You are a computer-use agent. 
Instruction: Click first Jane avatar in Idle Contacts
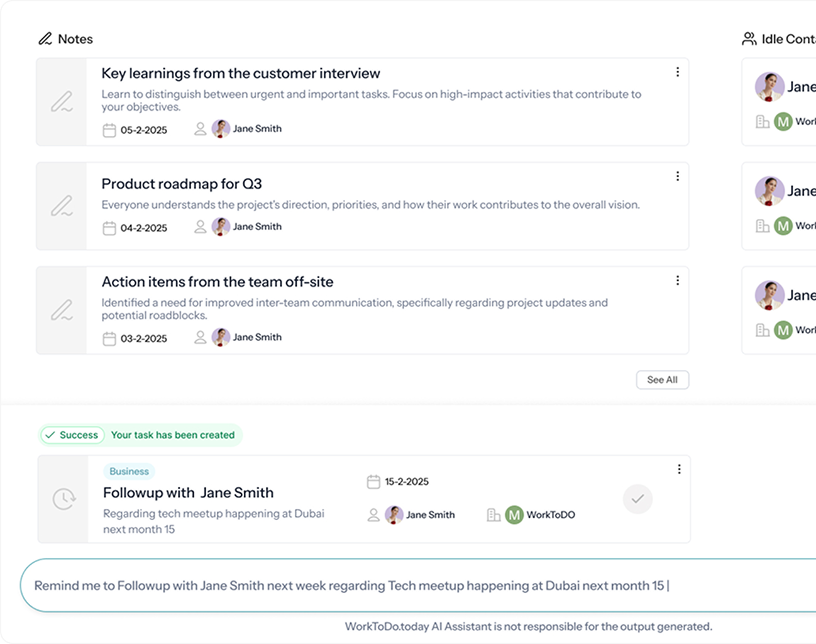point(769,87)
